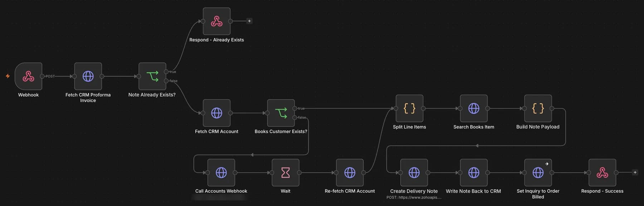Click the Call Accounts Webhook label
Image resolution: width=644 pixels, height=206 pixels.
pyautogui.click(x=221, y=191)
